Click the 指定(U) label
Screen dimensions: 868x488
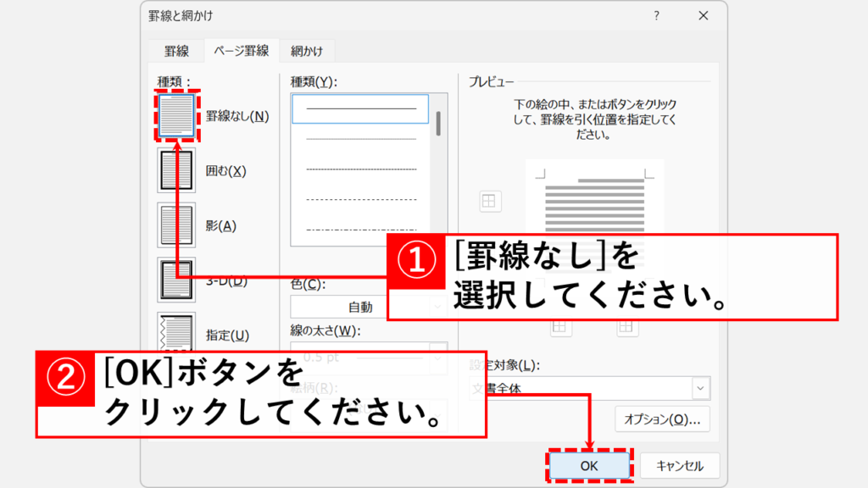tap(227, 335)
